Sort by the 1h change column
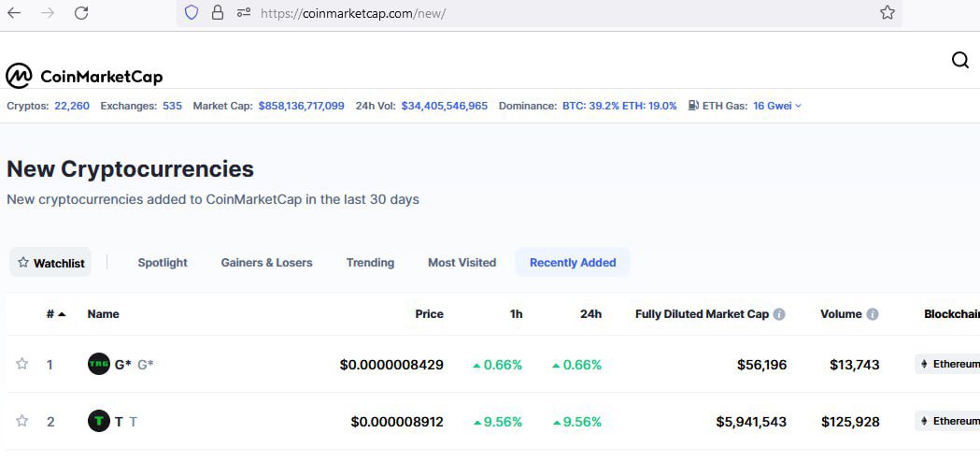Viewport: 980px width, 462px height. coord(517,314)
